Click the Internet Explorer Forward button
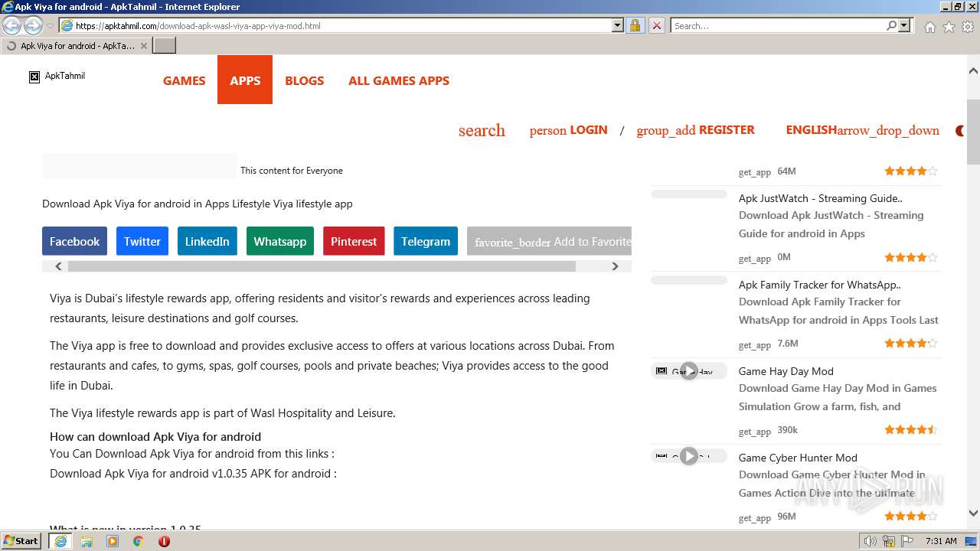Viewport: 980px width, 551px height. pyautogui.click(x=33, y=25)
